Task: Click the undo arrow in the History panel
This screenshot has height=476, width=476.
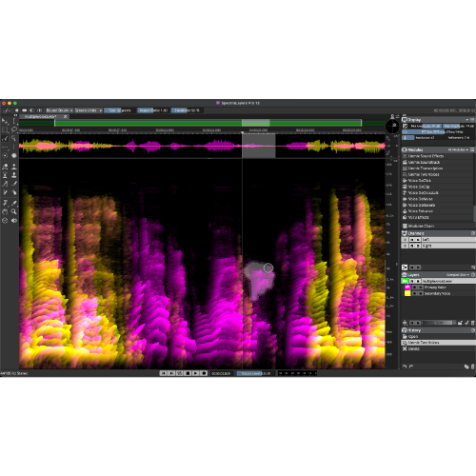Action: pyautogui.click(x=405, y=367)
